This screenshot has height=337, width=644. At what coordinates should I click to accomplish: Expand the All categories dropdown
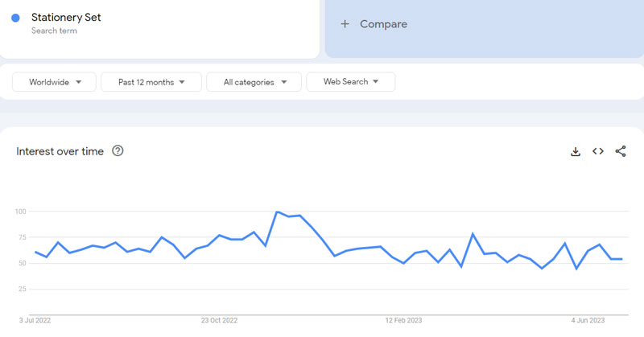254,82
